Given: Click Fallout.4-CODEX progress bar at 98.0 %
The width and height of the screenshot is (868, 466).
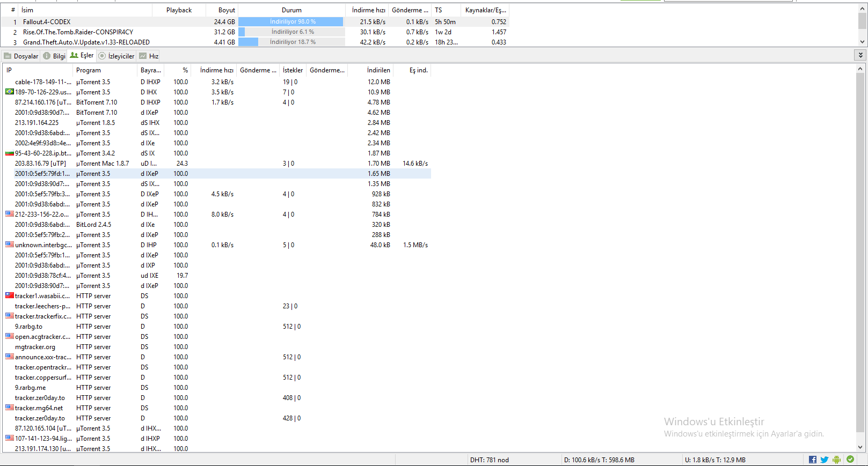Looking at the screenshot, I should pyautogui.click(x=291, y=22).
